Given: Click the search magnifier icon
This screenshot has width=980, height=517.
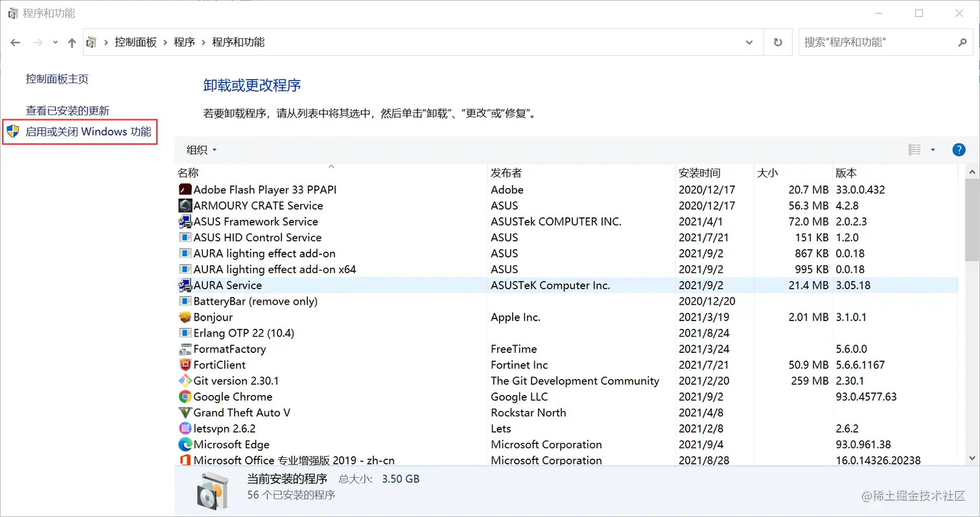Looking at the screenshot, I should [962, 42].
